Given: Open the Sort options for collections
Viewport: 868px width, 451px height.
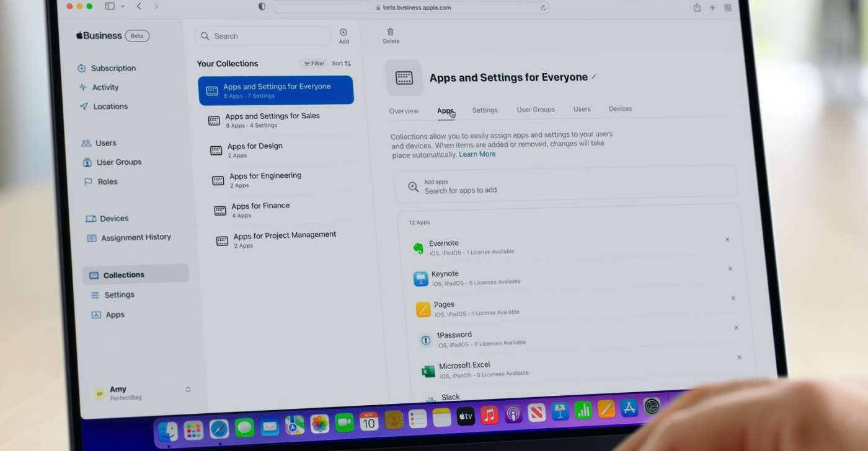Looking at the screenshot, I should coord(341,63).
